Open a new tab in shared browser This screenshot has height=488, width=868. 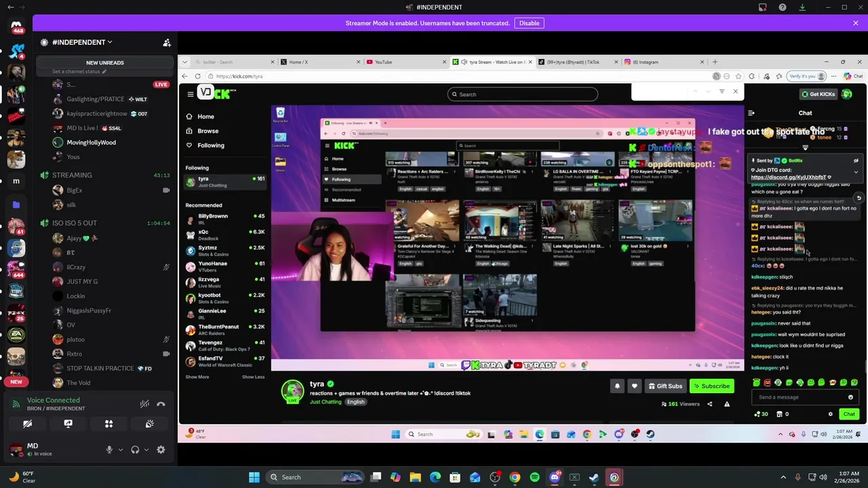click(715, 62)
